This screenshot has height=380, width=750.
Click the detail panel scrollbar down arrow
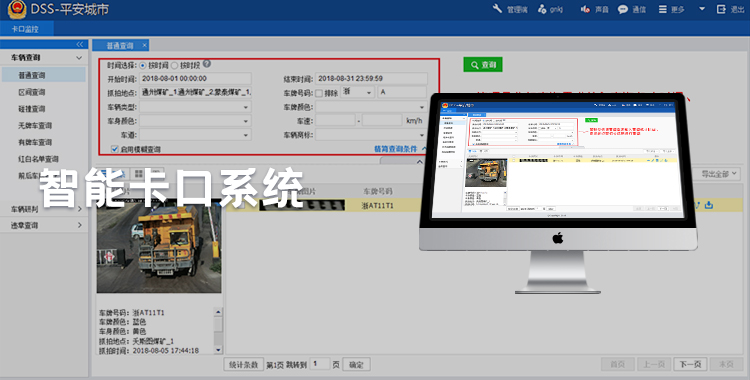[x=218, y=350]
